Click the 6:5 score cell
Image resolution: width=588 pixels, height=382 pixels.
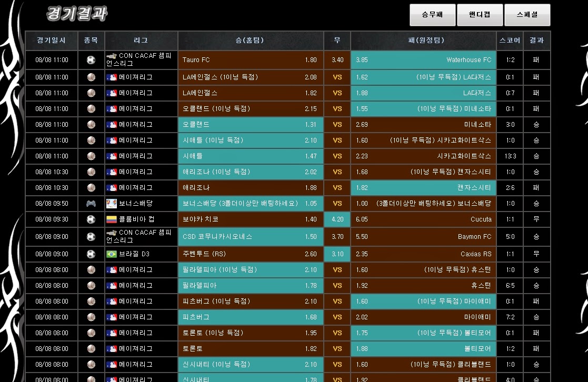click(510, 286)
